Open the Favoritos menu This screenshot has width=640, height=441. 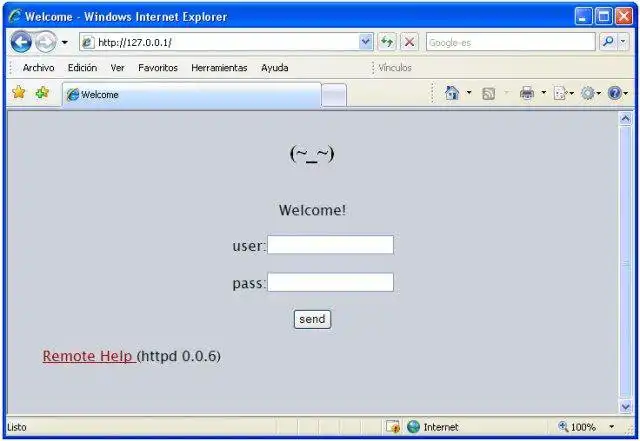click(158, 68)
